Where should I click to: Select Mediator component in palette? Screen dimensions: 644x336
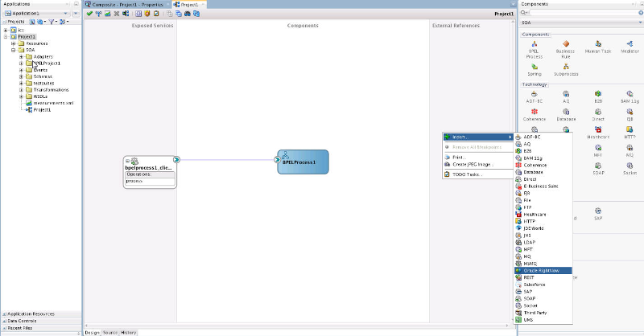point(630,47)
